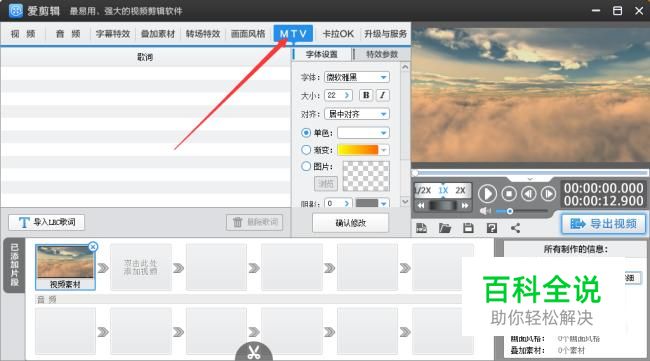Screen dimensions: 650x361
Task: Click the new project icon
Action: 422,228
